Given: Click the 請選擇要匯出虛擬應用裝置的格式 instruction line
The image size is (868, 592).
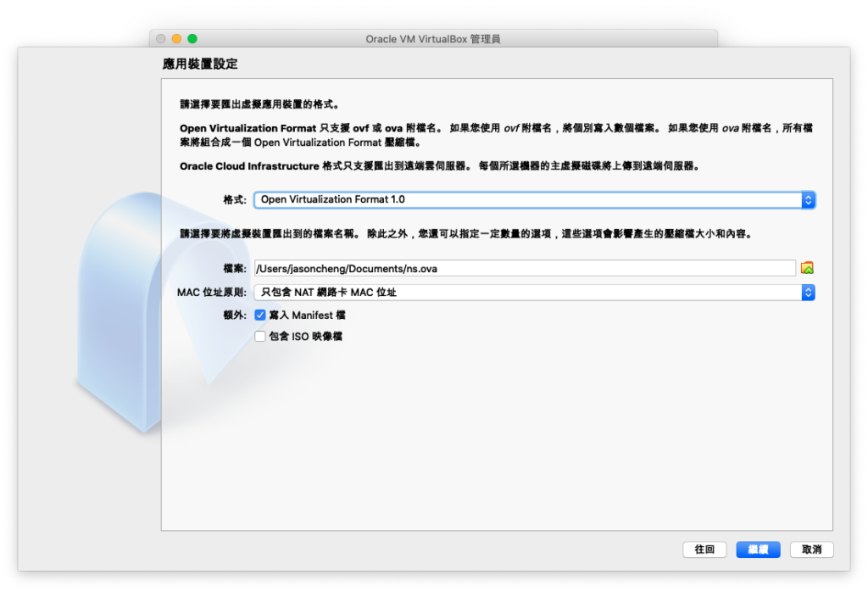Looking at the screenshot, I should [x=259, y=104].
